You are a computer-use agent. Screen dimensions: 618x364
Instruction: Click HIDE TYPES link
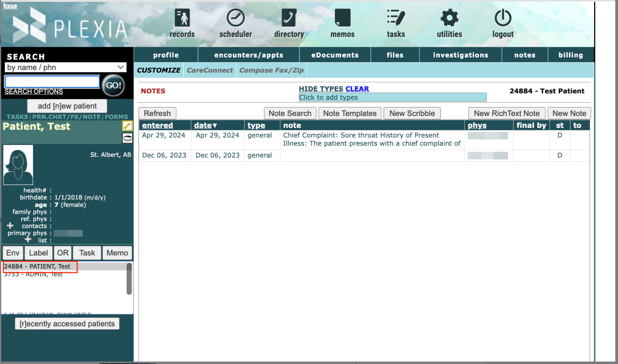tap(321, 89)
